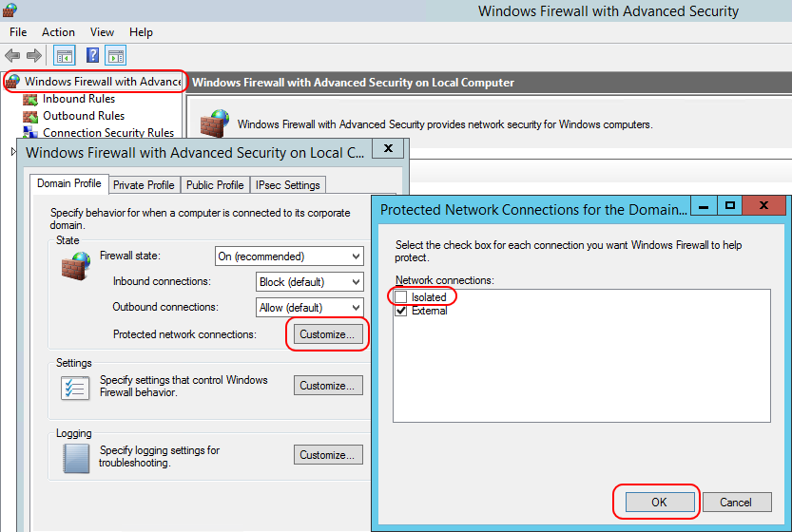Click the Outbound Rules icon
The width and height of the screenshot is (792, 532).
click(30, 117)
